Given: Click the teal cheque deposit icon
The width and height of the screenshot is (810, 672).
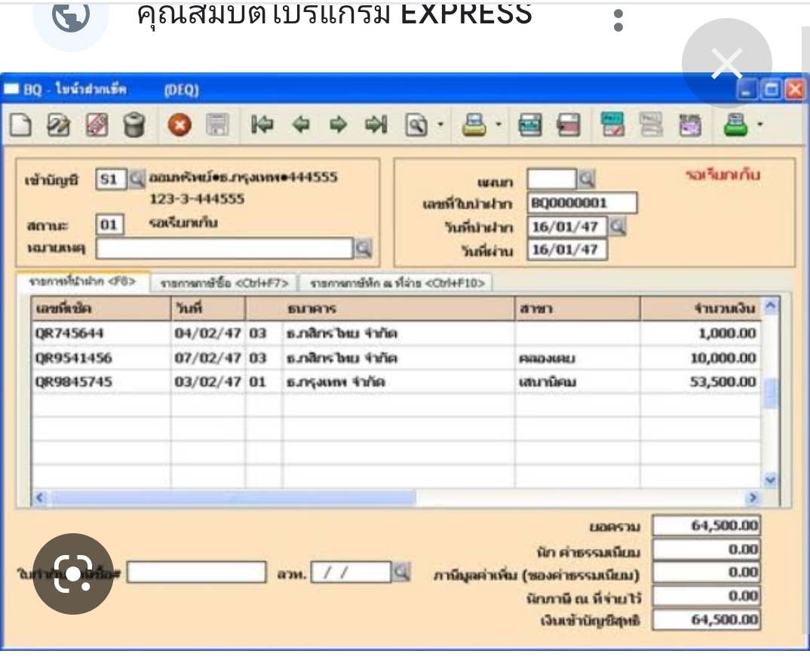Looking at the screenshot, I should pos(530,125).
